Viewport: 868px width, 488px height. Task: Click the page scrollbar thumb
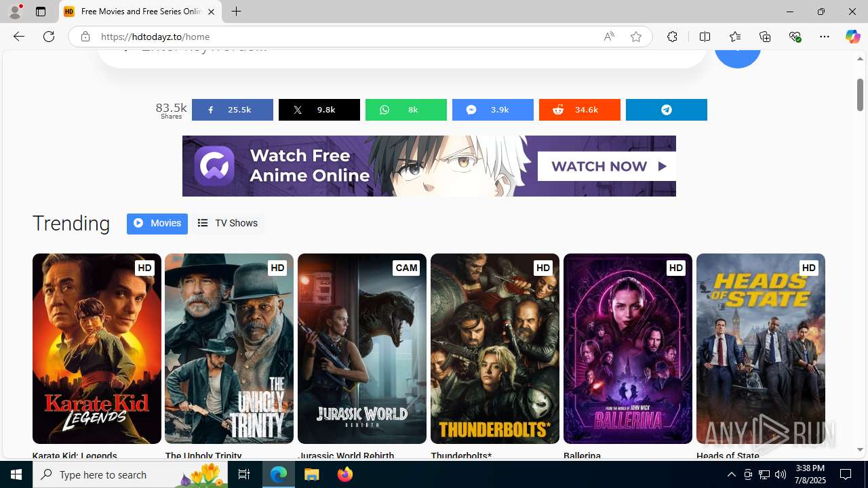point(860,95)
